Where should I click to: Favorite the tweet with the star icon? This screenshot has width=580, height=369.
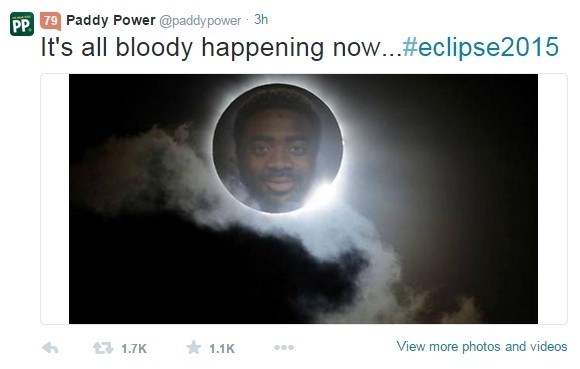coord(193,348)
